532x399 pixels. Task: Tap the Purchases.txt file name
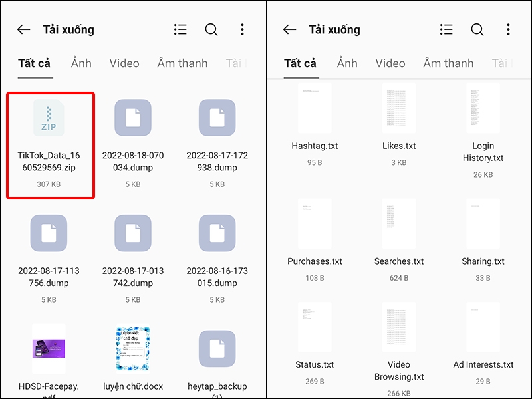pyautogui.click(x=315, y=261)
